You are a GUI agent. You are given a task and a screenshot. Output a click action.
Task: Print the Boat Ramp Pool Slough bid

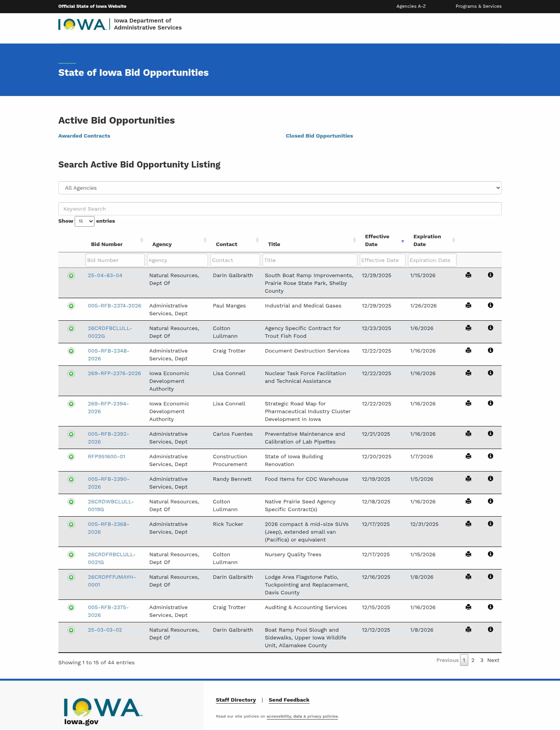pyautogui.click(x=468, y=629)
